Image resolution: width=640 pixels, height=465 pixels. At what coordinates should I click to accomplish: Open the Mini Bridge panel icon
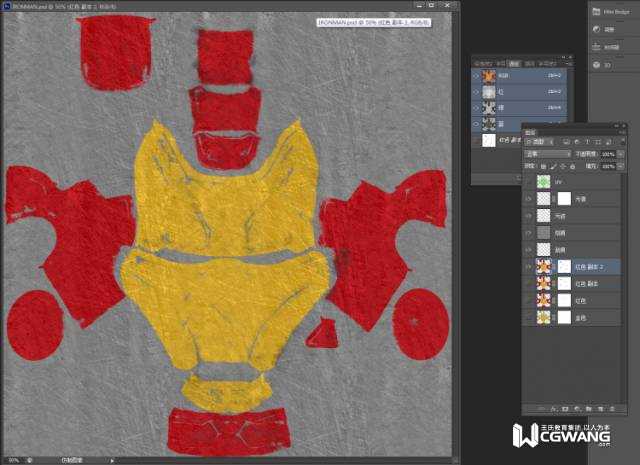click(596, 11)
